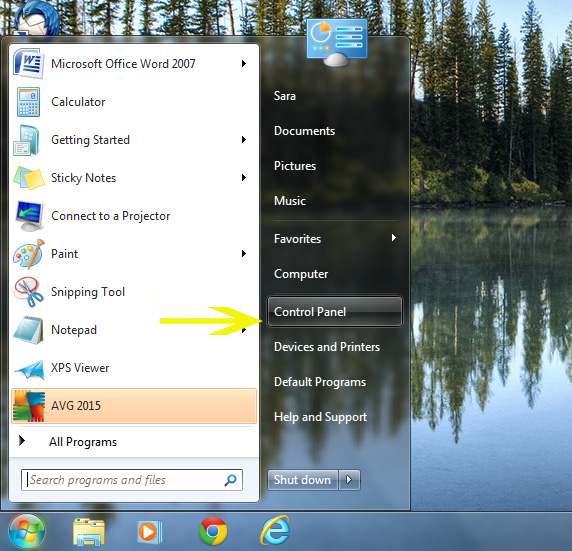572x551 pixels.
Task: Open Windows Media Player taskbar icon
Action: point(150,532)
